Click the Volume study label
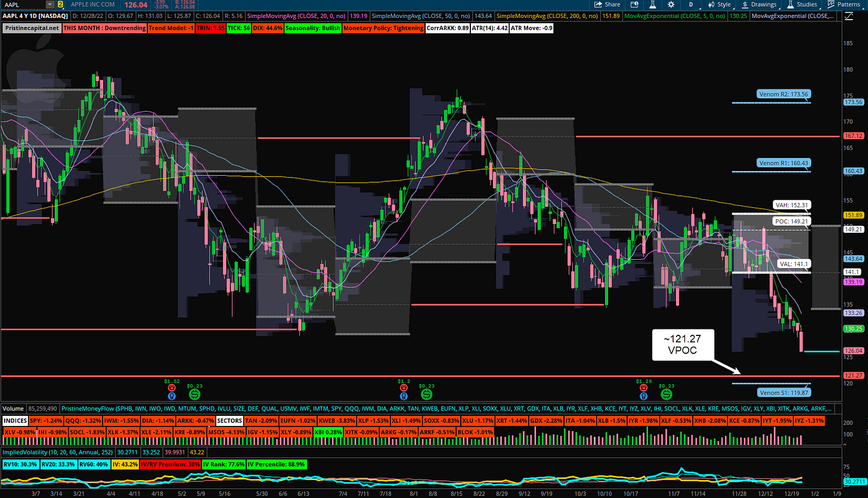Screen dimensions: 868x498 click(12, 409)
